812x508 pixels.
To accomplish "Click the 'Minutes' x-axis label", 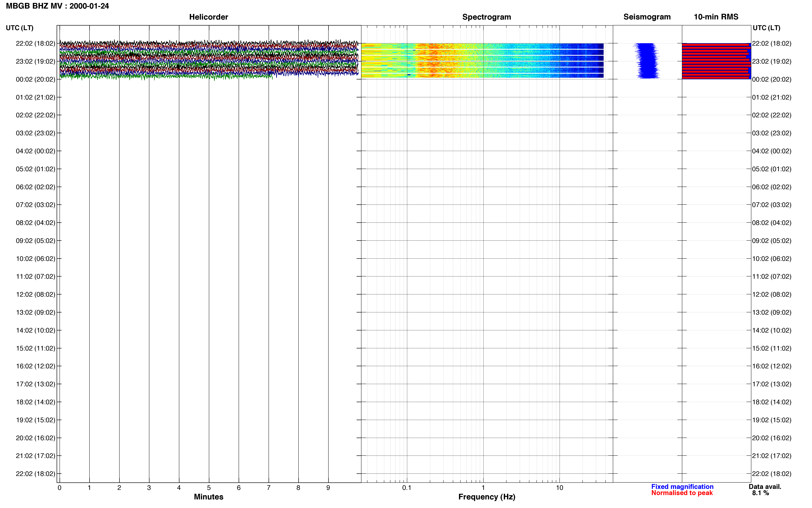I will tap(209, 497).
